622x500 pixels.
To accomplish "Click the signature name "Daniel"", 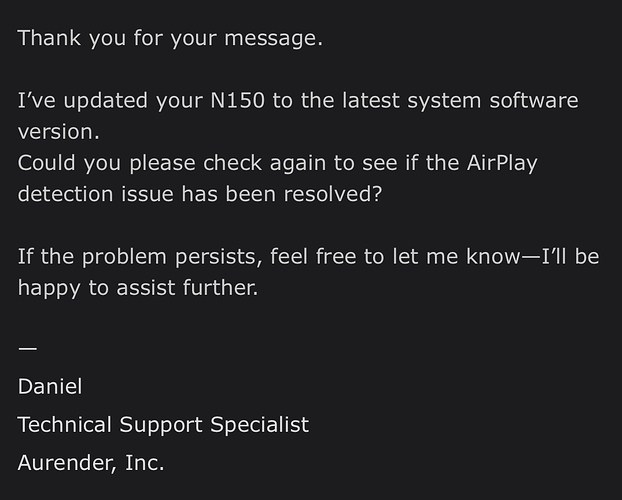I will point(51,386).
